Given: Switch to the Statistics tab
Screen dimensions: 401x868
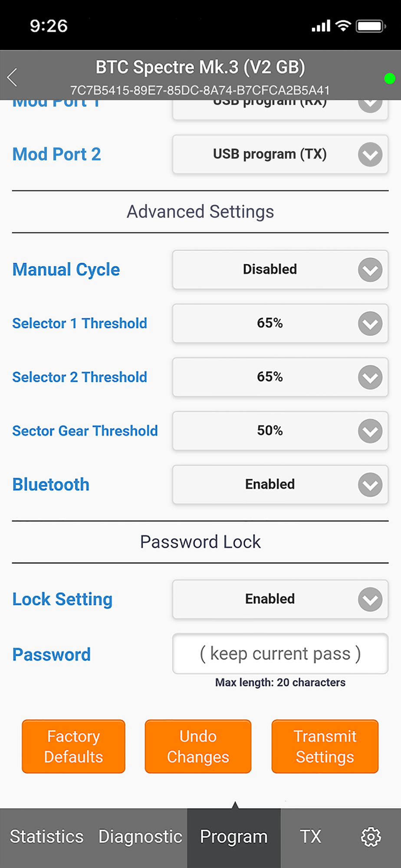Looking at the screenshot, I should 46,836.
